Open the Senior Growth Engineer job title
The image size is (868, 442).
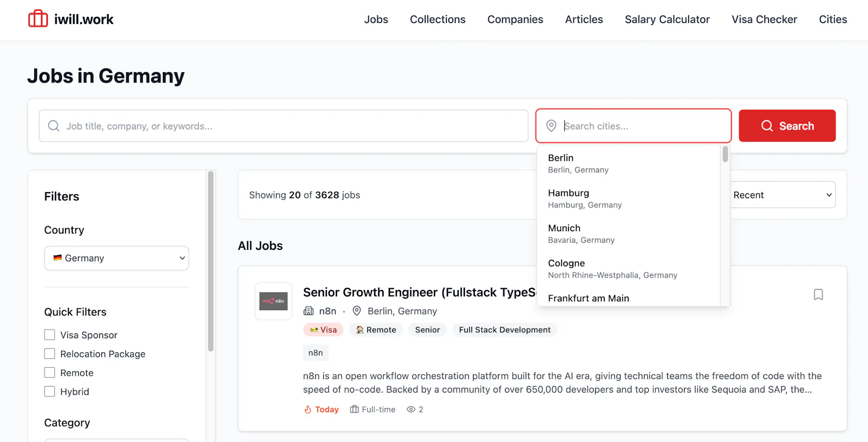[419, 292]
